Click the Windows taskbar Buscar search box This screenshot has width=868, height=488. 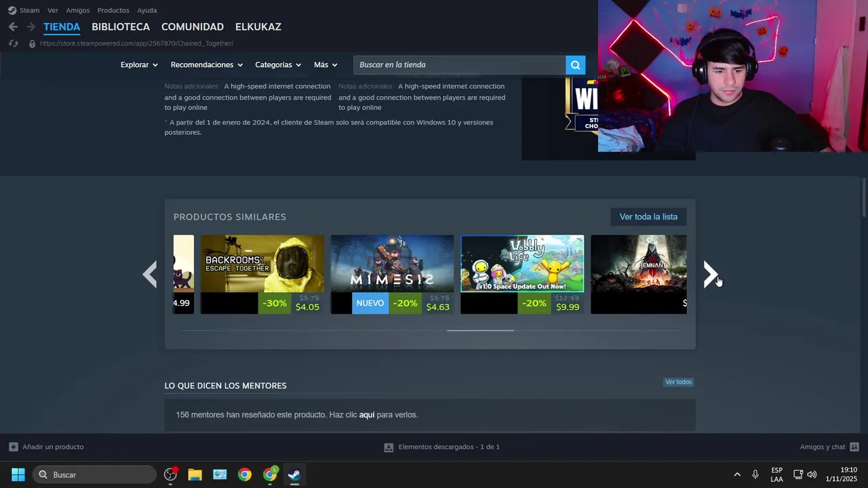pyautogui.click(x=94, y=474)
